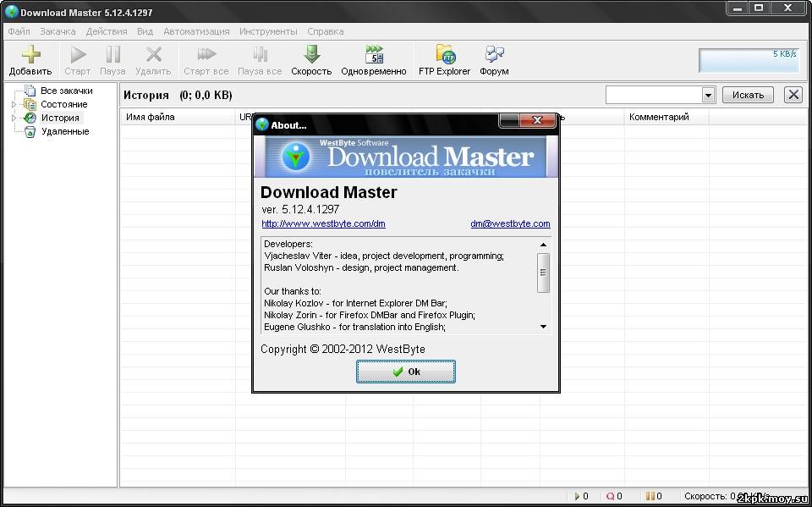Open the Вид menu

(145, 31)
